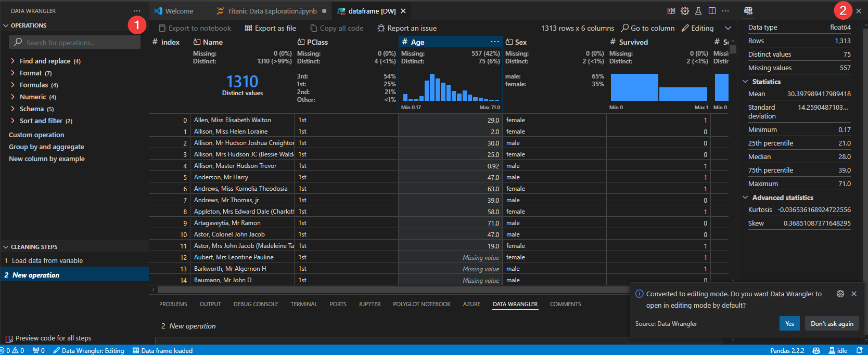The width and height of the screenshot is (868, 355).
Task: Click the Go to column search icon
Action: pyautogui.click(x=625, y=28)
